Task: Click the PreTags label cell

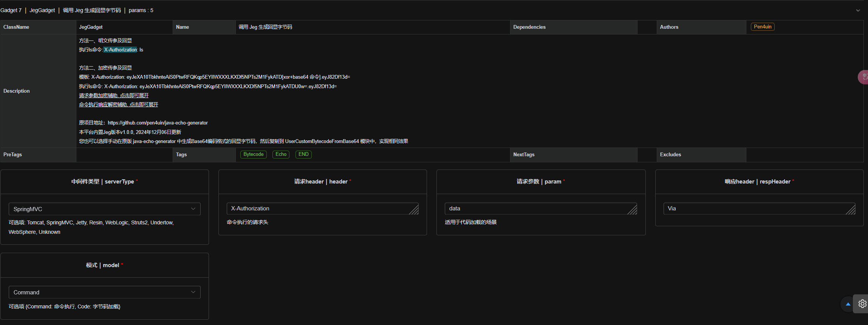Action: click(38, 154)
